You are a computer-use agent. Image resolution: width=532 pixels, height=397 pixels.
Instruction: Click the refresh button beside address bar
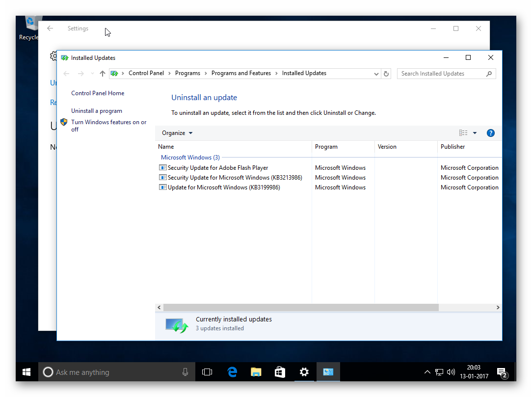[386, 74]
